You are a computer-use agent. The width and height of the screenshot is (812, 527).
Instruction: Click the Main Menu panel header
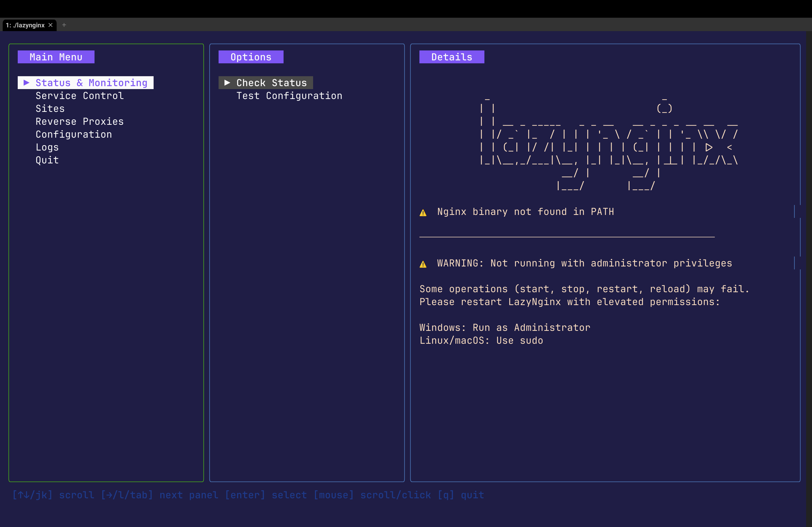(x=56, y=57)
